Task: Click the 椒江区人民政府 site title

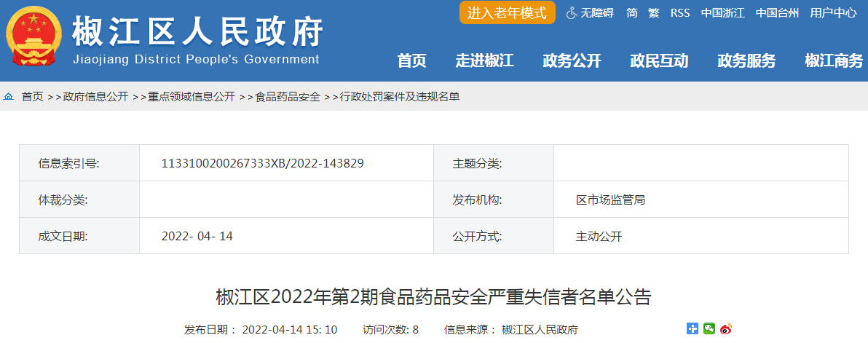Action: 197,32
